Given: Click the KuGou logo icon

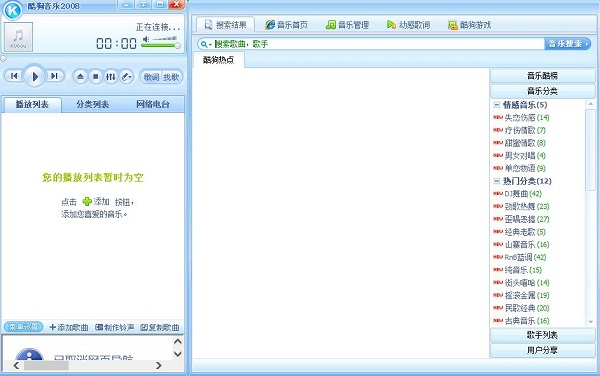Looking at the screenshot, I should (12, 10).
